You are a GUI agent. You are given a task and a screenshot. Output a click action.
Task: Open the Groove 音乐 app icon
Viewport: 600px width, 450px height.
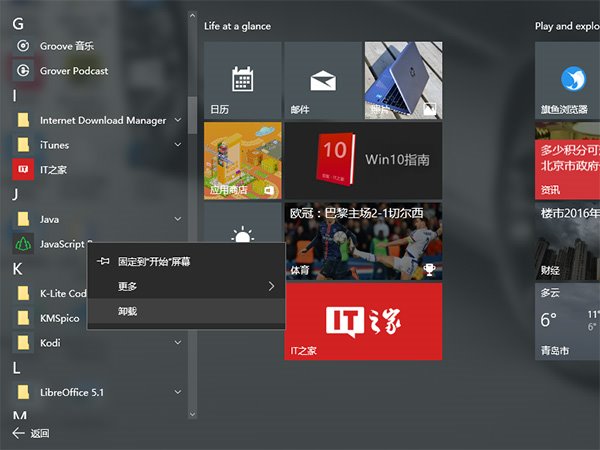(x=23, y=46)
